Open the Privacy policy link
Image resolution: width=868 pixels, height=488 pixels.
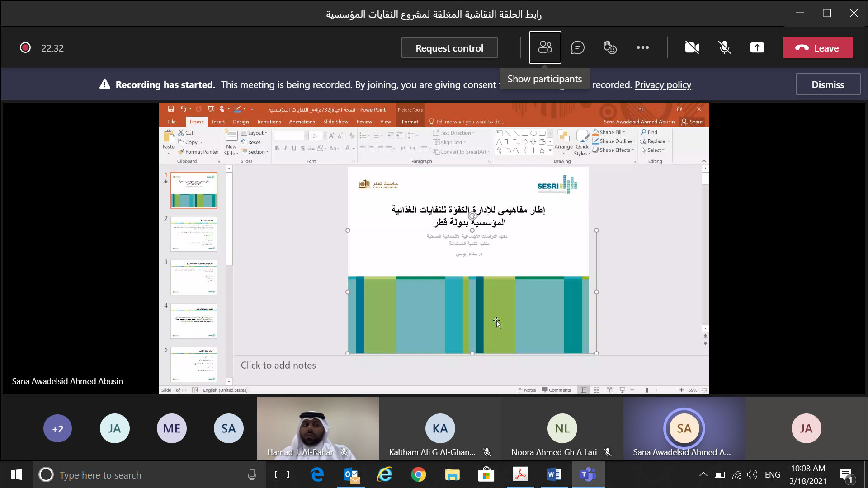coord(662,85)
